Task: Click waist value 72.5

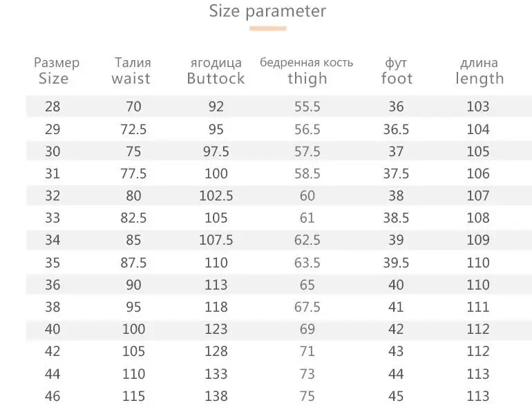Action: coord(133,129)
